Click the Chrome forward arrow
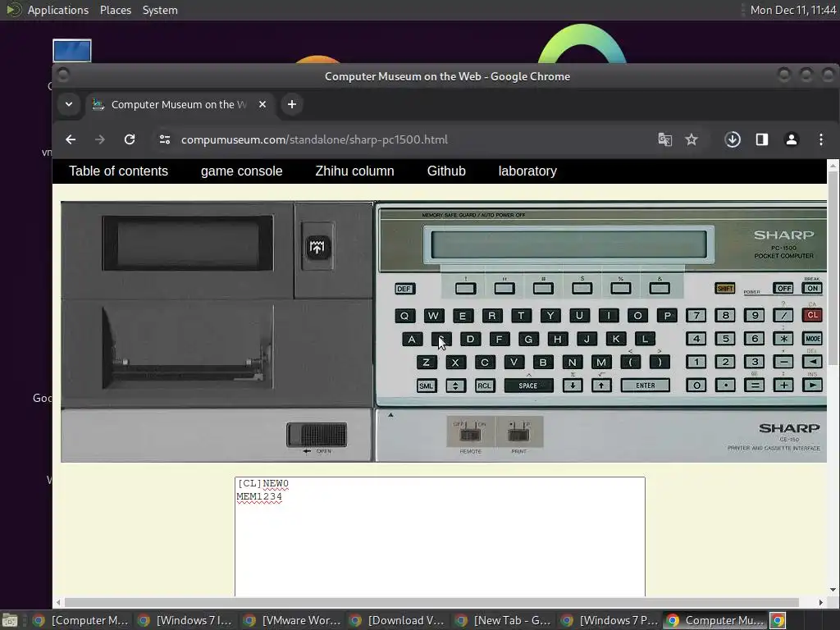840x630 pixels. pos(99,139)
